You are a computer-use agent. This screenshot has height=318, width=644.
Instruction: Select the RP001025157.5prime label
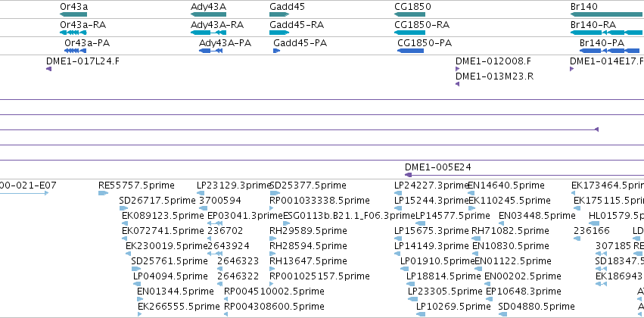point(320,276)
